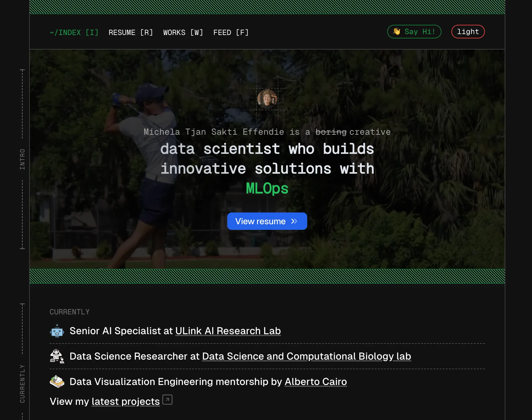This screenshot has height=420, width=532.
Task: Click the vertical INTRO sidebar label
Action: [x=22, y=159]
